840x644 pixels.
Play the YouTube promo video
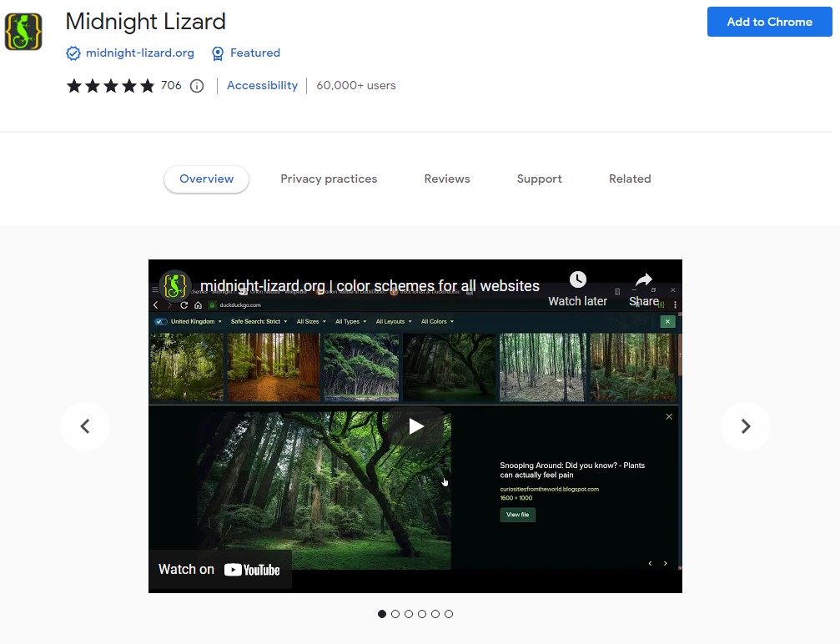click(416, 426)
